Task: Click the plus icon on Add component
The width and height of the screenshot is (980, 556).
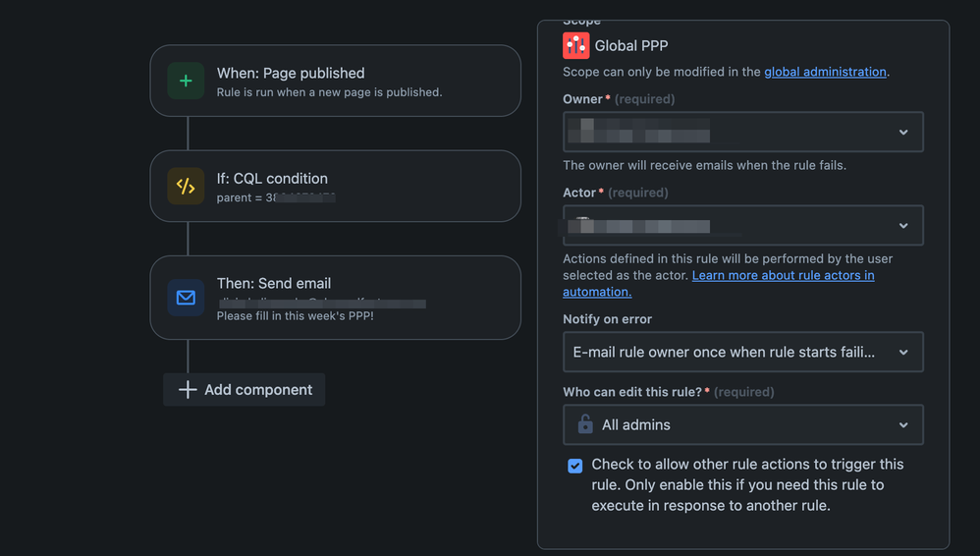Action: coord(188,390)
